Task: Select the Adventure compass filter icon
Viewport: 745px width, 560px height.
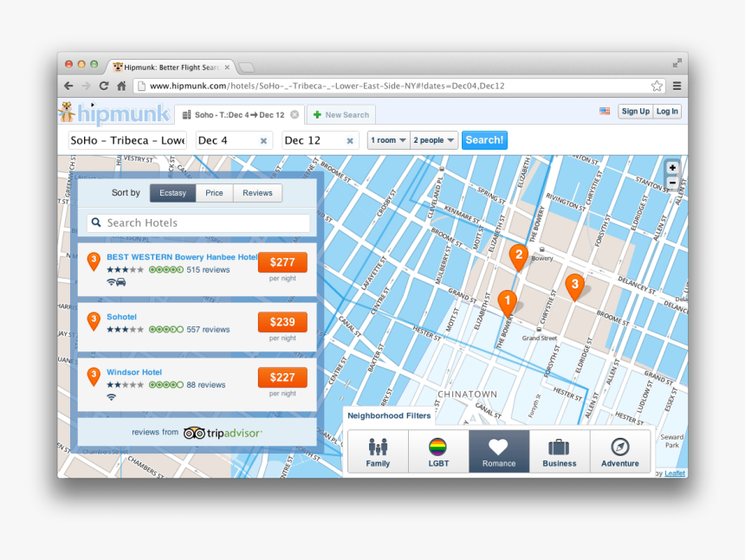Action: point(619,447)
